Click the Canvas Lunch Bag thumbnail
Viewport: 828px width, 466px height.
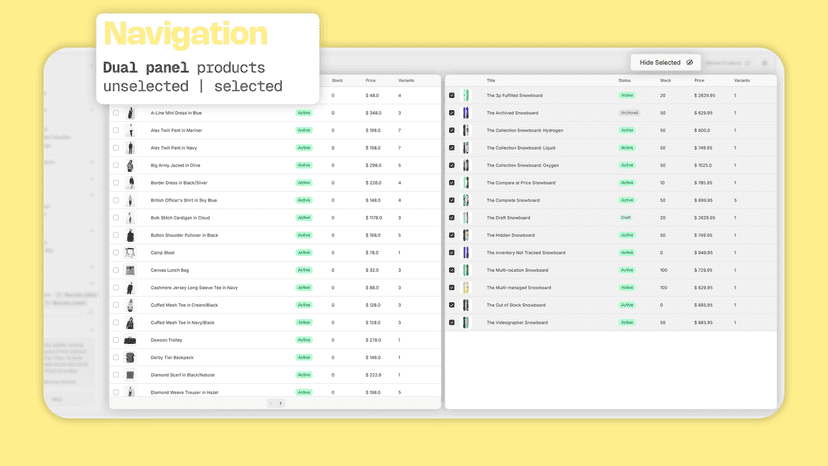pos(130,270)
